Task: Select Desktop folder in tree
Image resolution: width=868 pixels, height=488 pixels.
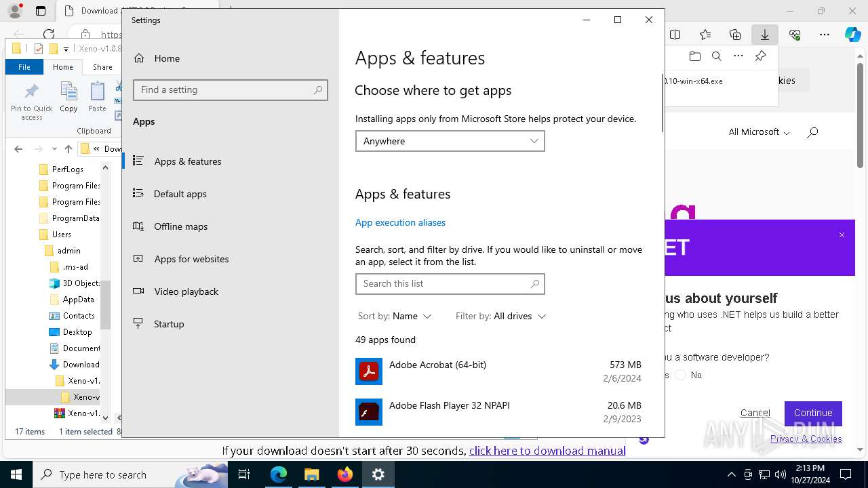Action: point(71,331)
